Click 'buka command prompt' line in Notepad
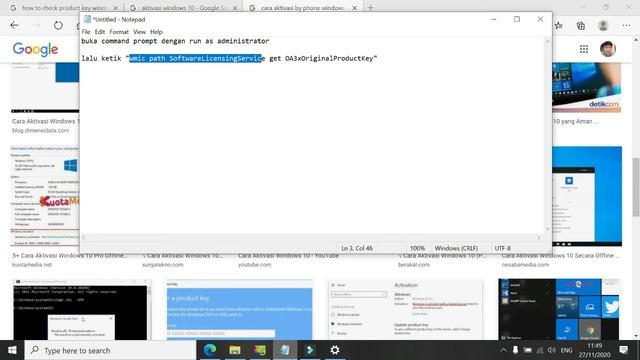The height and width of the screenshot is (360, 640). (x=175, y=41)
